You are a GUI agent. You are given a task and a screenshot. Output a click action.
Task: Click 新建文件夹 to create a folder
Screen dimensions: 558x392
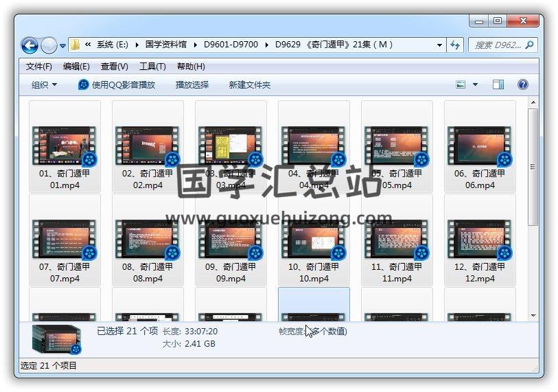click(x=249, y=84)
